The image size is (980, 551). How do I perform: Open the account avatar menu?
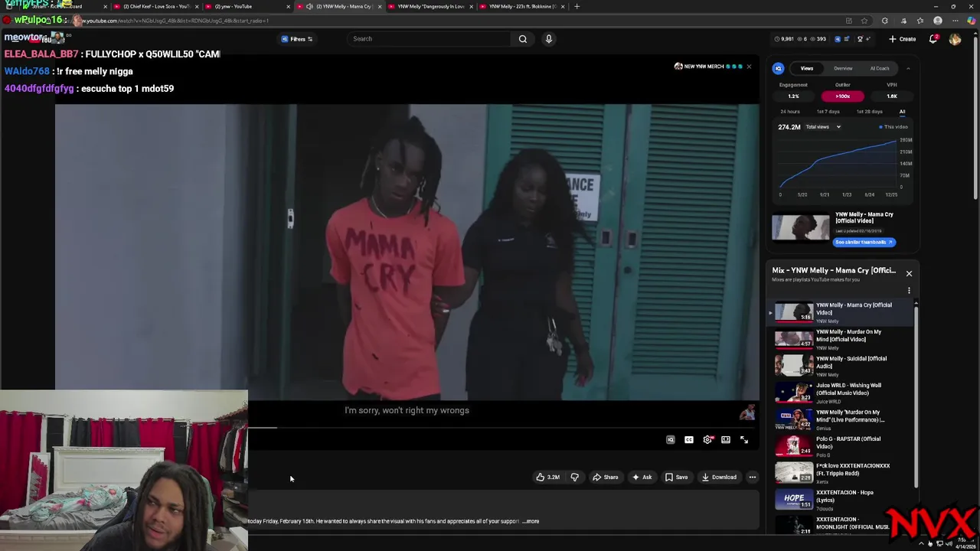tap(955, 39)
